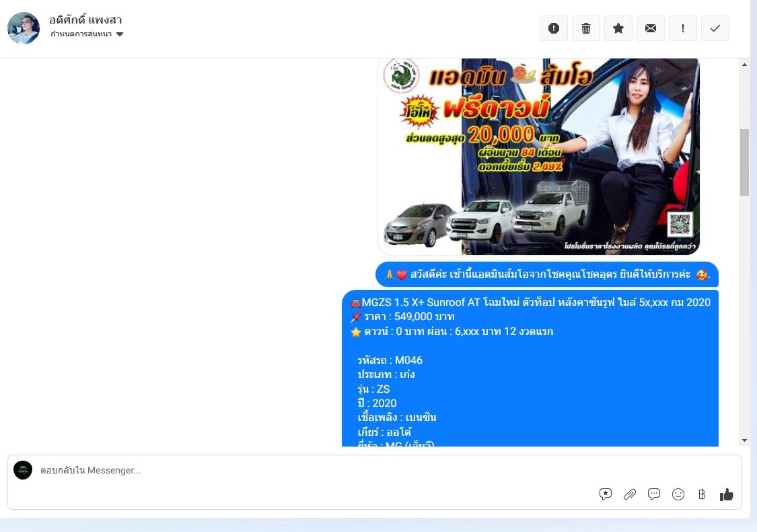Image resolution: width=757 pixels, height=532 pixels.
Task: Click the Baht payment request icon
Action: pos(702,494)
